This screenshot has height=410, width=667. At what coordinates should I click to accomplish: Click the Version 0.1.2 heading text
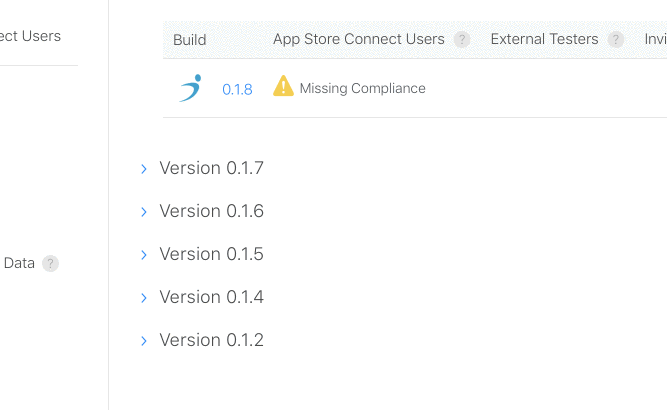[211, 340]
